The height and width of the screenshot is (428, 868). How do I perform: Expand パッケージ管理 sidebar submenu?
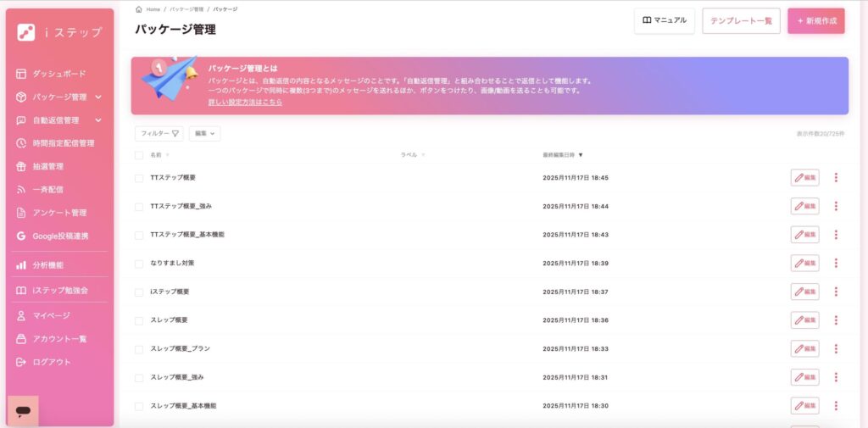pyautogui.click(x=98, y=97)
